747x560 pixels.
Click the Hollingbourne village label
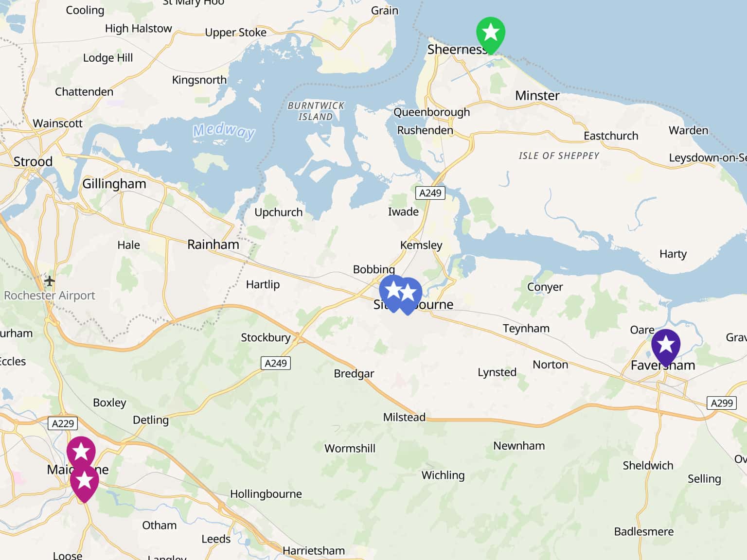pos(266,494)
